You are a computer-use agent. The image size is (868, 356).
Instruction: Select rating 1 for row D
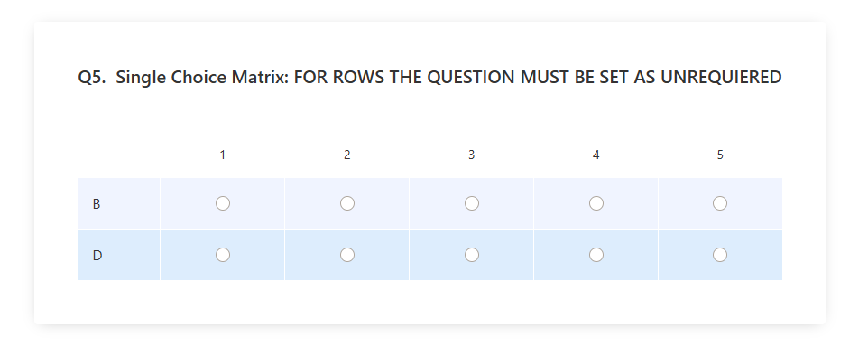[x=223, y=255]
